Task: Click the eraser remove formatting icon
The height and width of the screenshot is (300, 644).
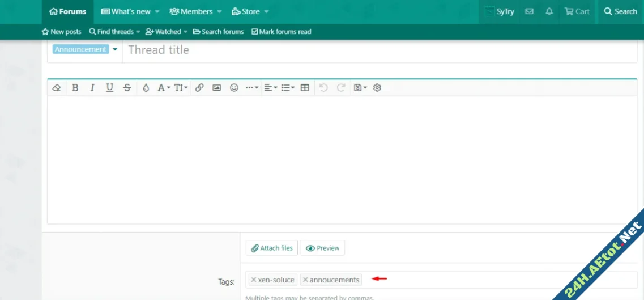Action: pyautogui.click(x=57, y=88)
